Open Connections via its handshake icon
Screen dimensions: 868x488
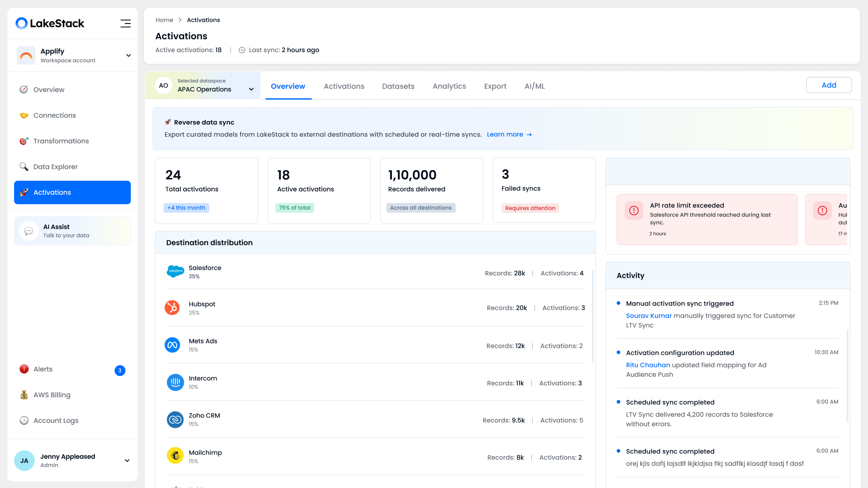click(x=24, y=116)
